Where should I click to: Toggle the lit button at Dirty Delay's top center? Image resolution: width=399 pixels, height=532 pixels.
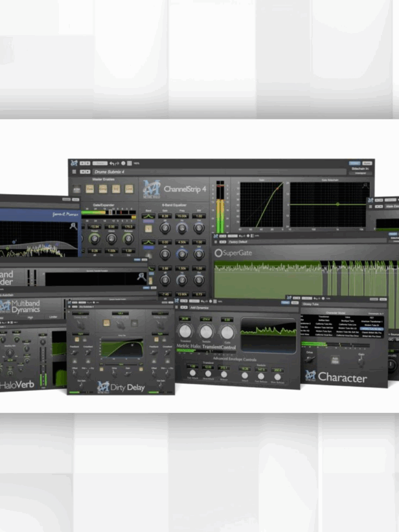(106, 323)
